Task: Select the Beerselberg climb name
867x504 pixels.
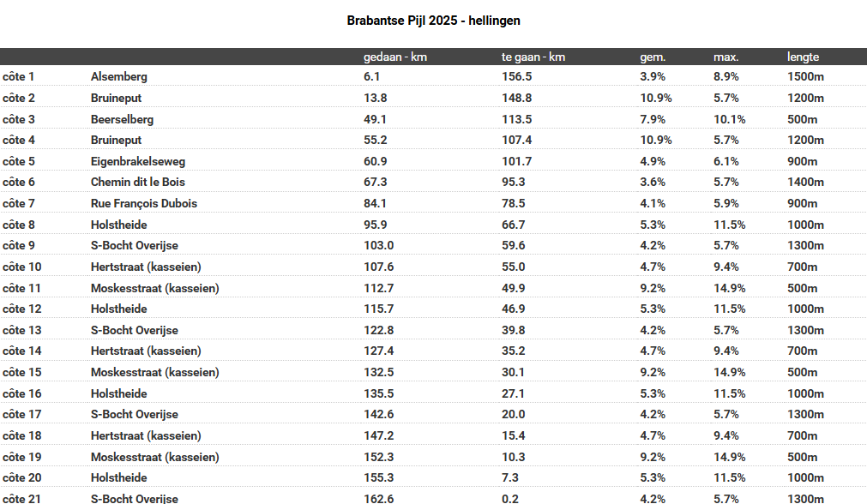Action: click(122, 119)
